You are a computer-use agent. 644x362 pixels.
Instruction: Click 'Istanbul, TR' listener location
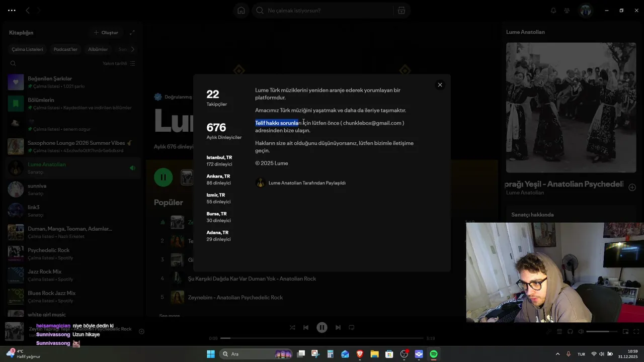[x=219, y=157]
